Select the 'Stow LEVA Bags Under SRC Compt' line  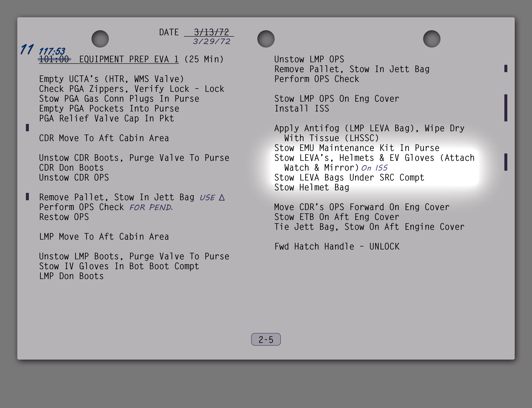point(349,178)
